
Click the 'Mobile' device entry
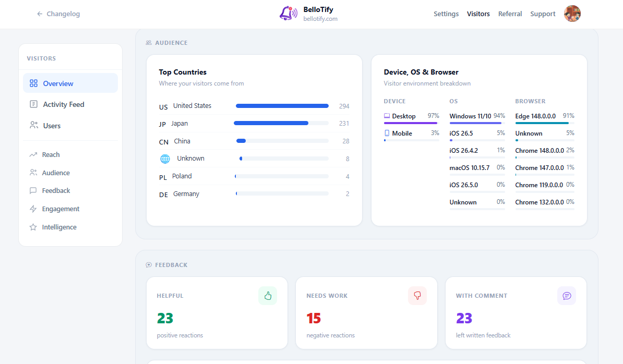point(402,134)
